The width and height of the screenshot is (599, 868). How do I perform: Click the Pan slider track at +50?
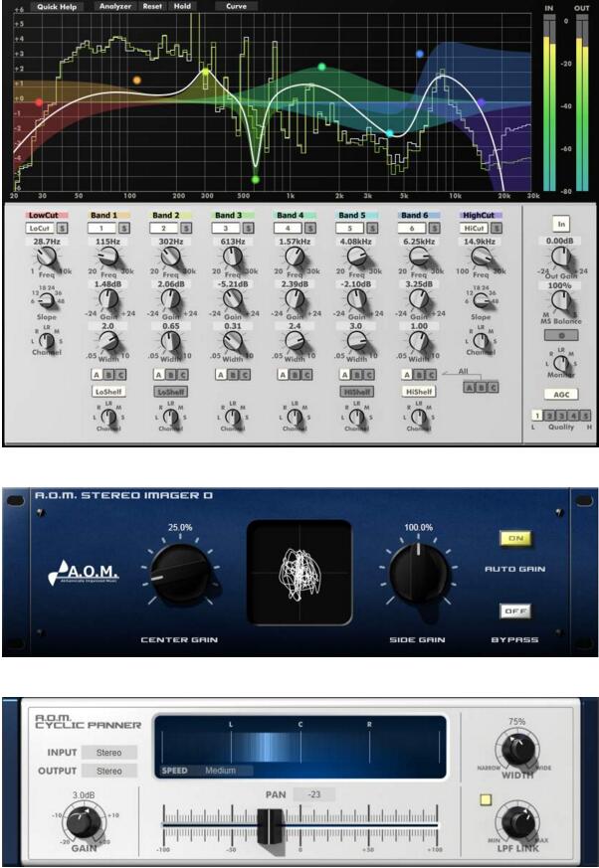point(368,825)
